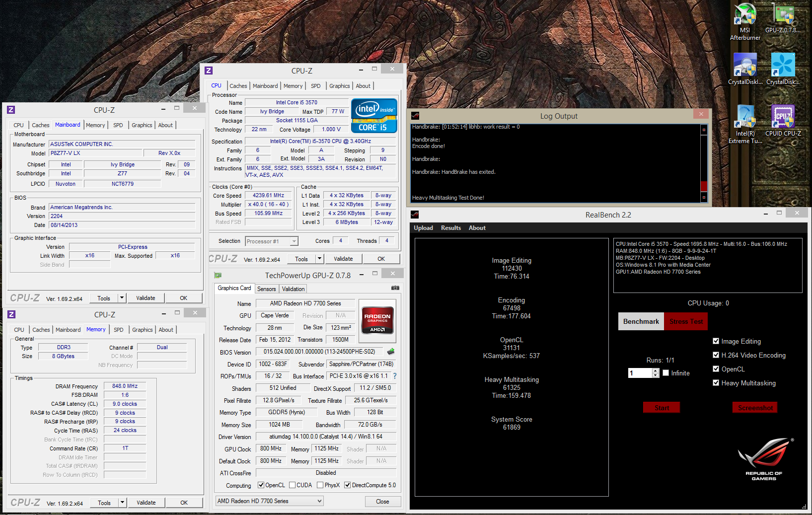
Task: Open Tools dropdown arrow in CPU-Z CPU window
Action: pyautogui.click(x=319, y=259)
